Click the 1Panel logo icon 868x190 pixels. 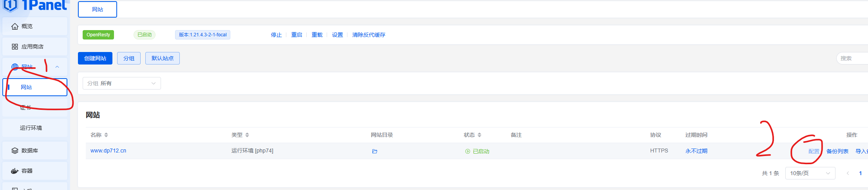(10, 5)
